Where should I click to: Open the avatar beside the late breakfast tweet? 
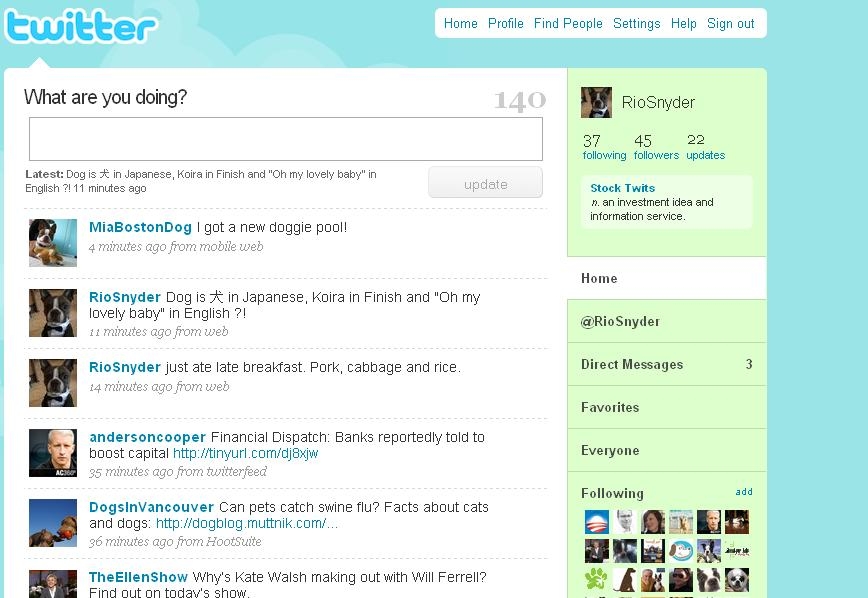(x=53, y=383)
